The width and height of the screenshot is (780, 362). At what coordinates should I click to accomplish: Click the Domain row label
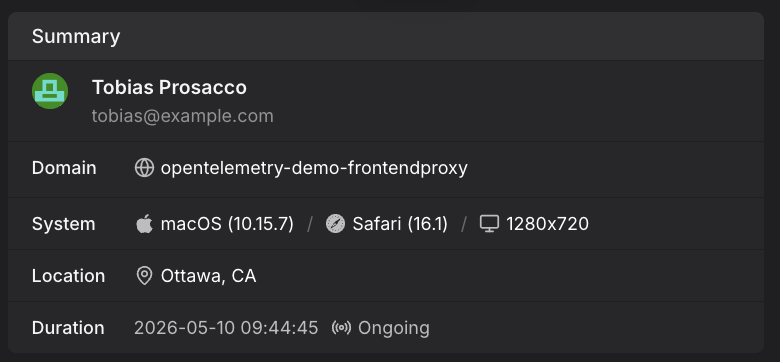point(64,168)
